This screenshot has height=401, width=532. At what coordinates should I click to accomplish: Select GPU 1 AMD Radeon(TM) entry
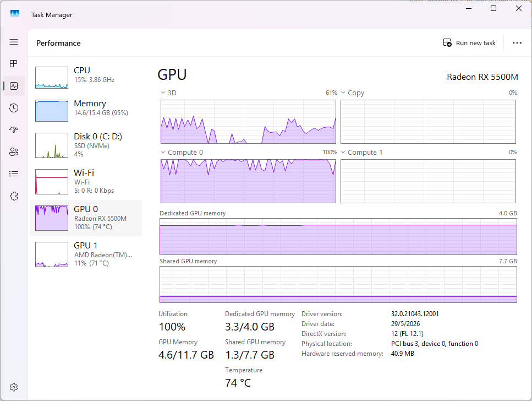[x=86, y=254]
